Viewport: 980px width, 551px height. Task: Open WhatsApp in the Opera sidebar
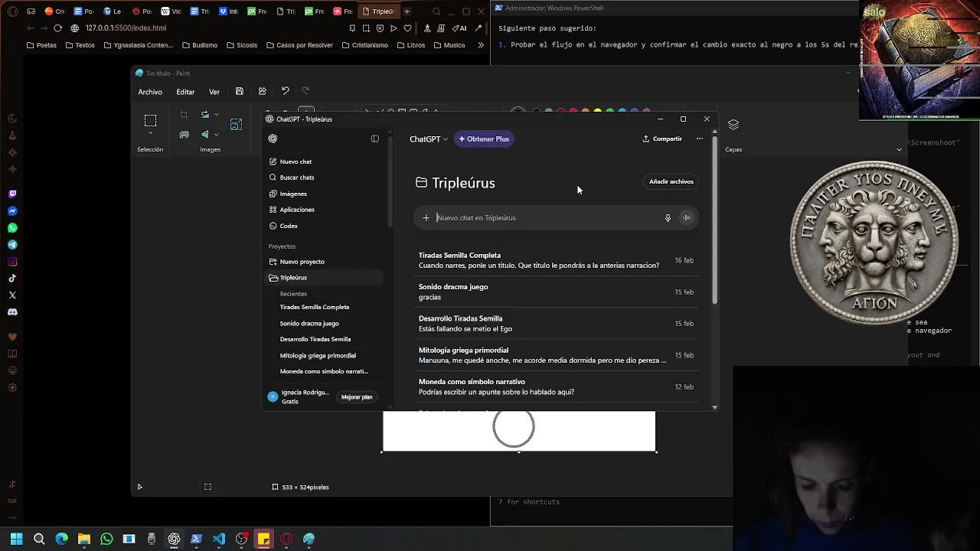(x=12, y=228)
